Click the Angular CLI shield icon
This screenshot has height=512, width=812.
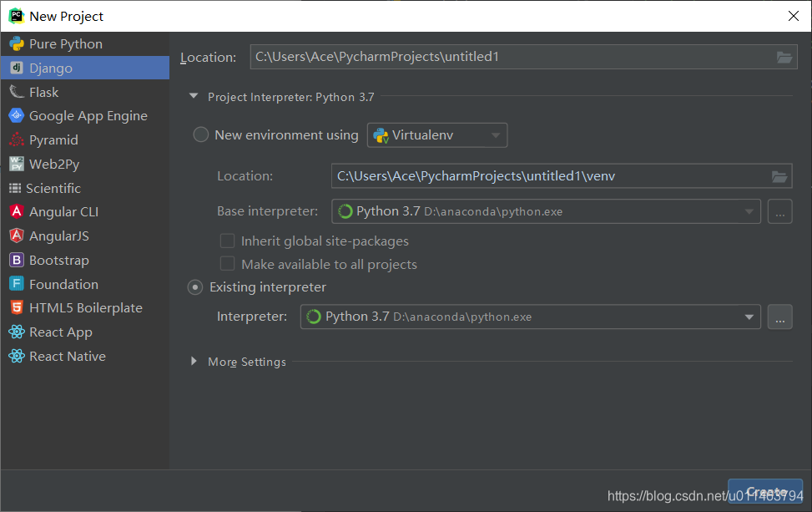(17, 211)
